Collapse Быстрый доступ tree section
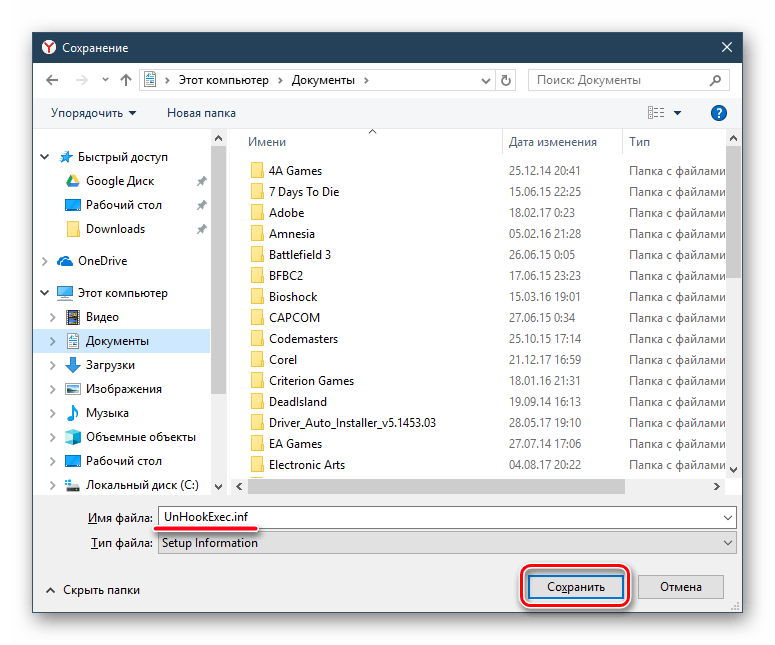The image size is (775, 645). tap(44, 157)
